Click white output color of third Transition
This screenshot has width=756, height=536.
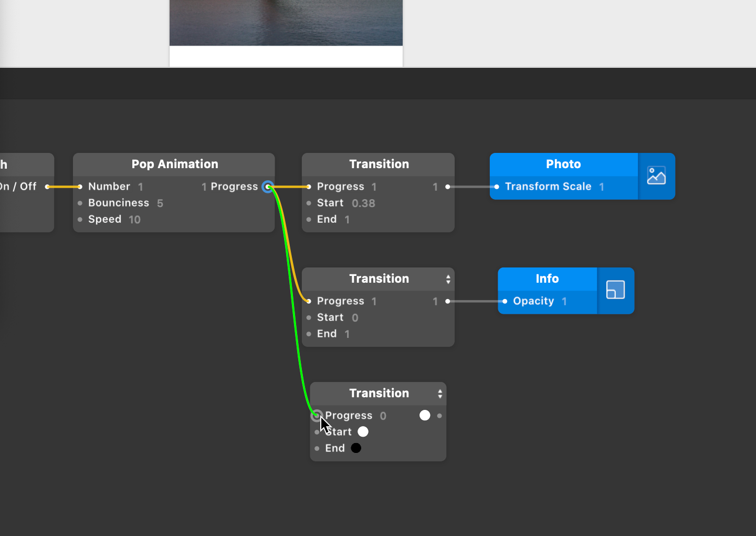(x=425, y=416)
